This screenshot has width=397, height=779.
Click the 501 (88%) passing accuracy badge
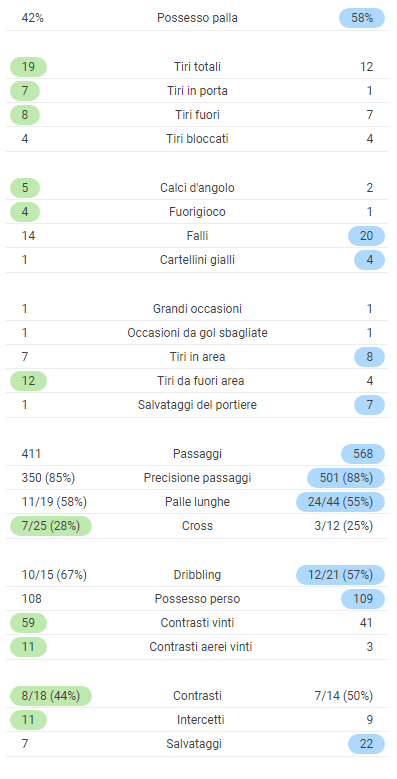pyautogui.click(x=346, y=478)
